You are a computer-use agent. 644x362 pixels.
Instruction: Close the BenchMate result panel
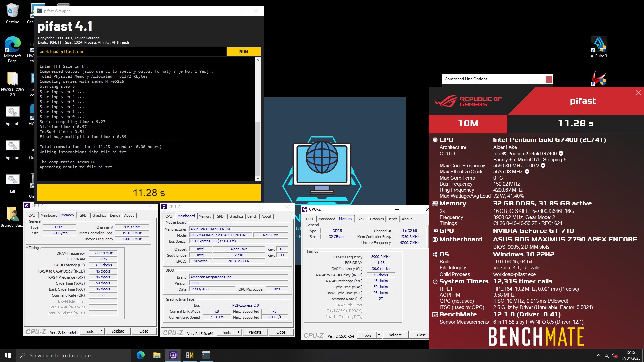[x=638, y=93]
